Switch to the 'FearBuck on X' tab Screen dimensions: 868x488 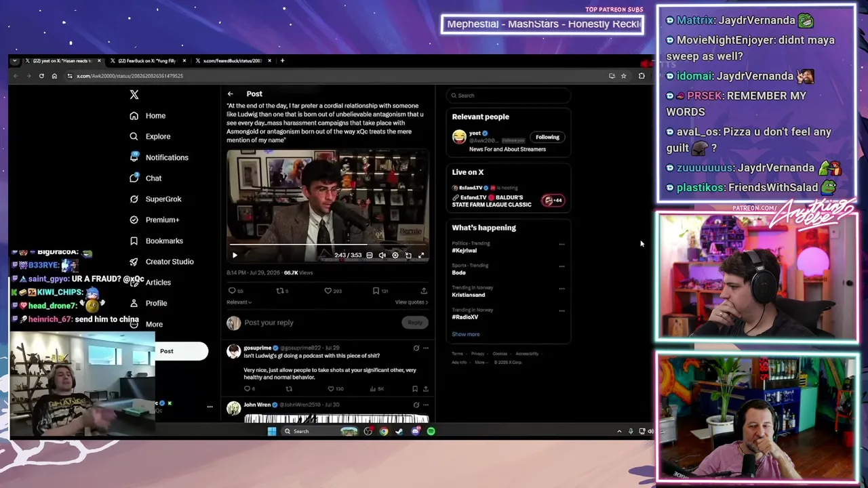pos(147,61)
